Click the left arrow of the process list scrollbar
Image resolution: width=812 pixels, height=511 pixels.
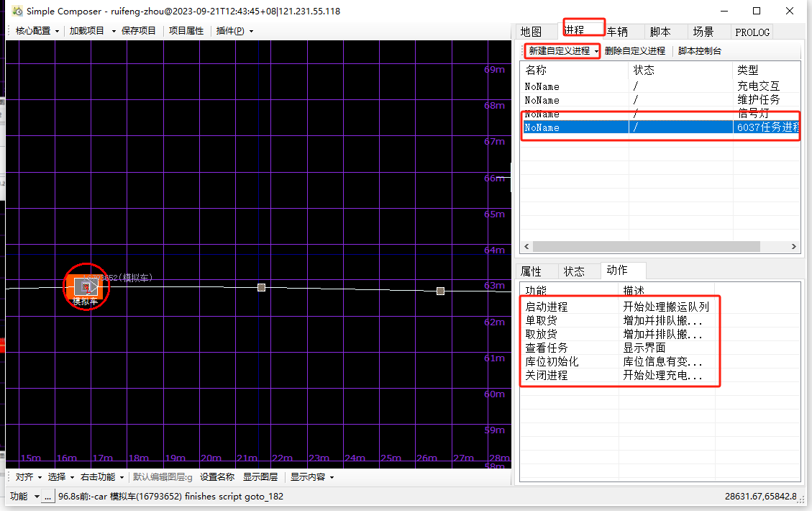point(525,246)
